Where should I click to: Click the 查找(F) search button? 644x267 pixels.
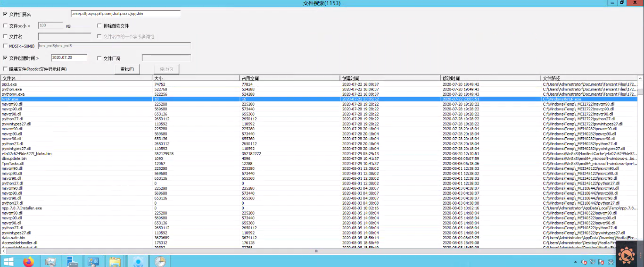[127, 69]
